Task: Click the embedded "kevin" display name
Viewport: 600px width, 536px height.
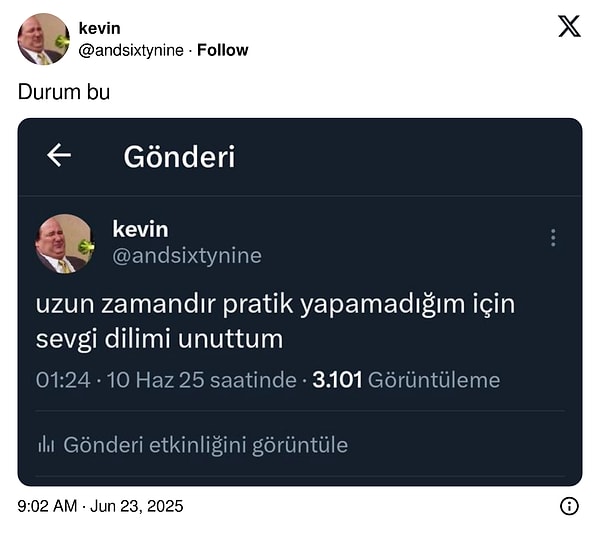Action: (x=140, y=229)
